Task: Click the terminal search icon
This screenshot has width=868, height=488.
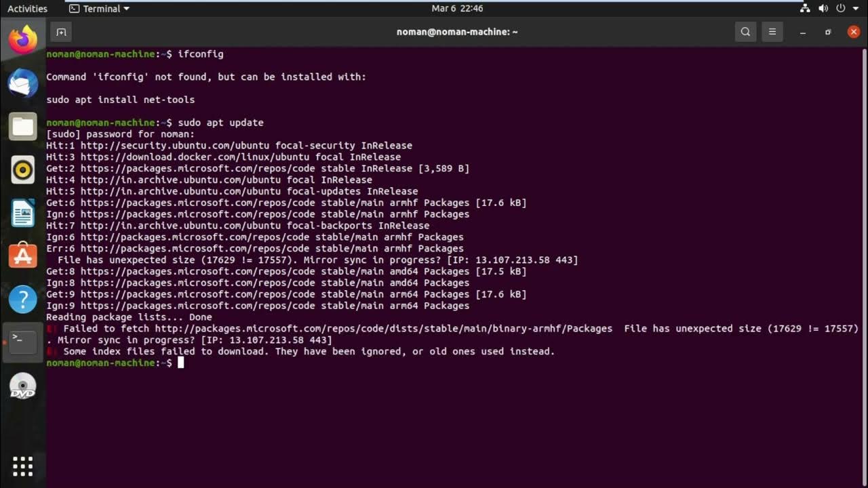Action: click(745, 32)
